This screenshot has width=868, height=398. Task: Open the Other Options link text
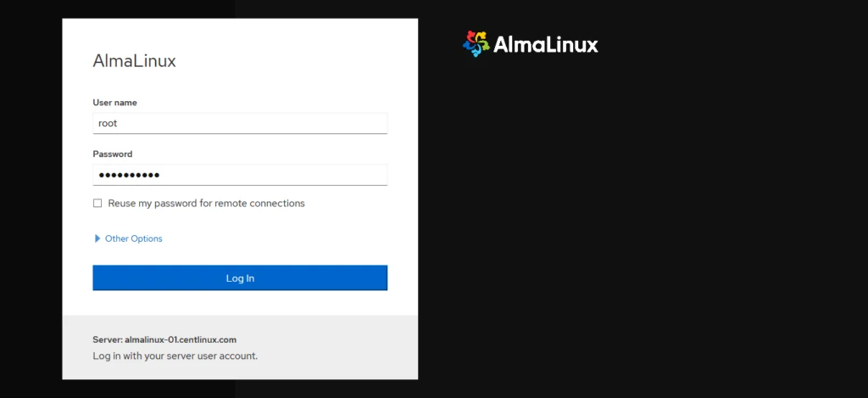[133, 238]
